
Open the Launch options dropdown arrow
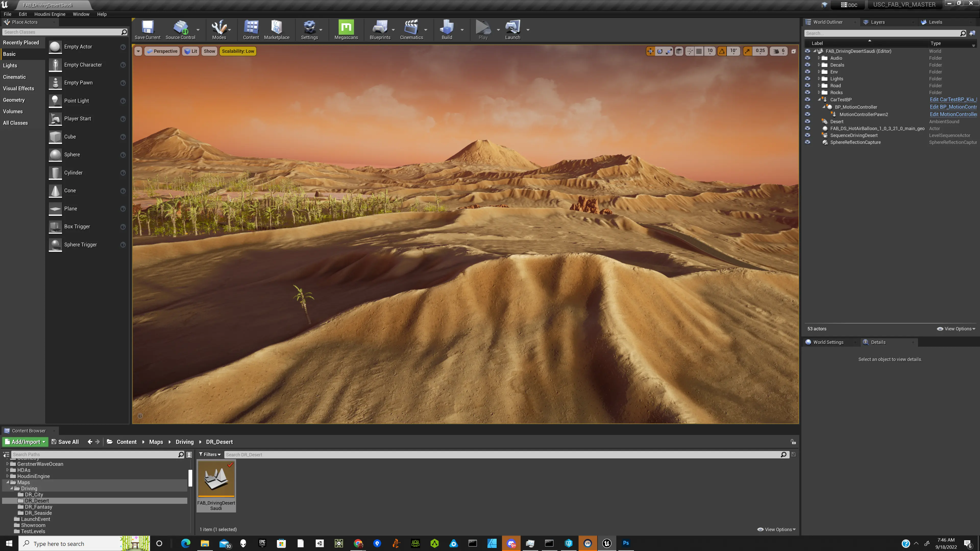(528, 30)
